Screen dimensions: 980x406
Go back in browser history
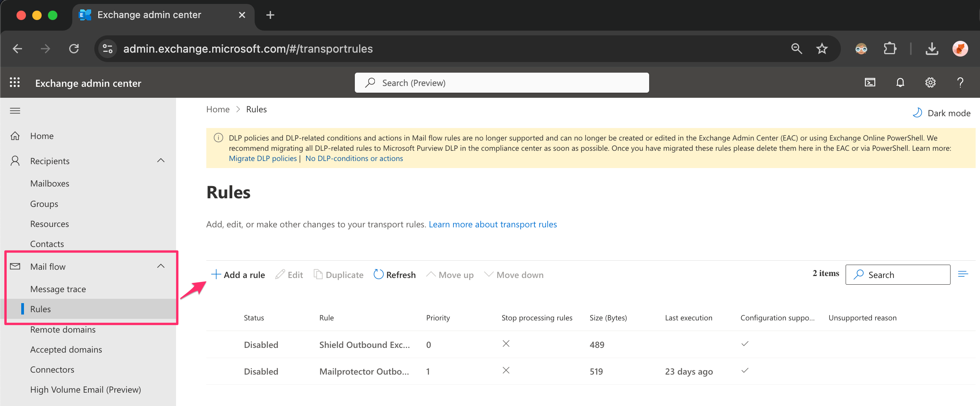17,49
